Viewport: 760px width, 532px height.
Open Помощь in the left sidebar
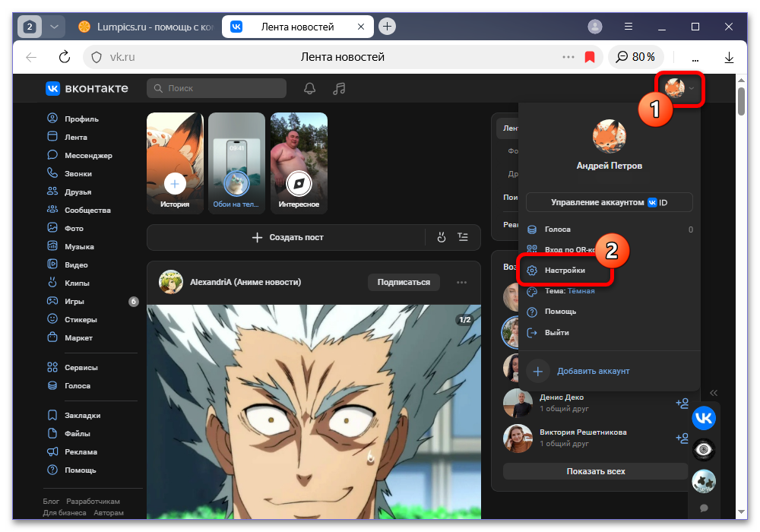coord(71,470)
